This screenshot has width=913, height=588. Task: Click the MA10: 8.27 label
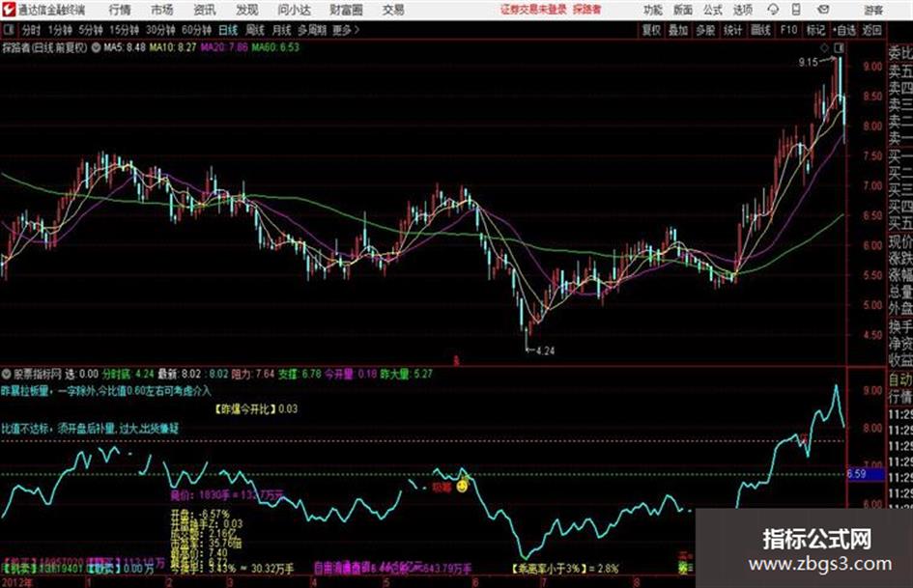tap(173, 47)
